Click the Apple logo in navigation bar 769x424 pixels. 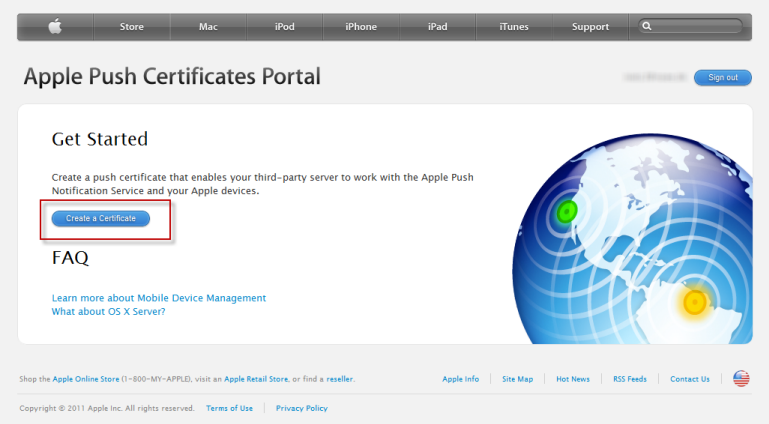click(x=55, y=27)
